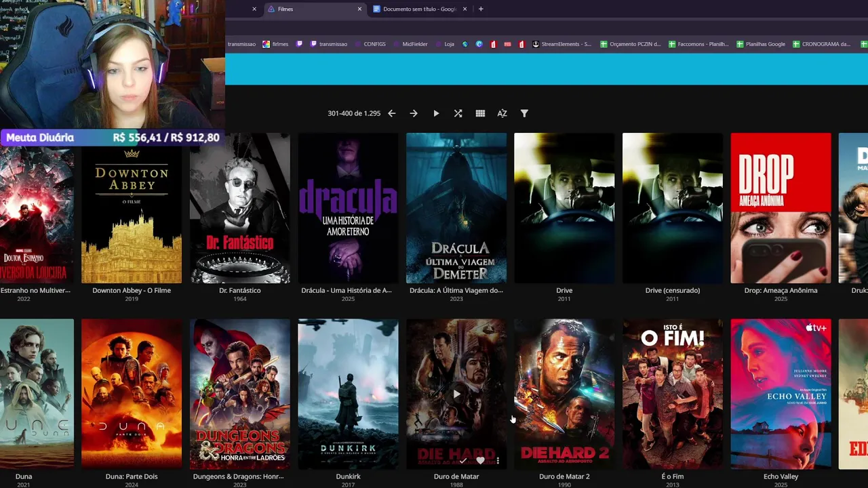Open the CONFIGS bookmark
Image resolution: width=868 pixels, height=488 pixels.
(370, 44)
